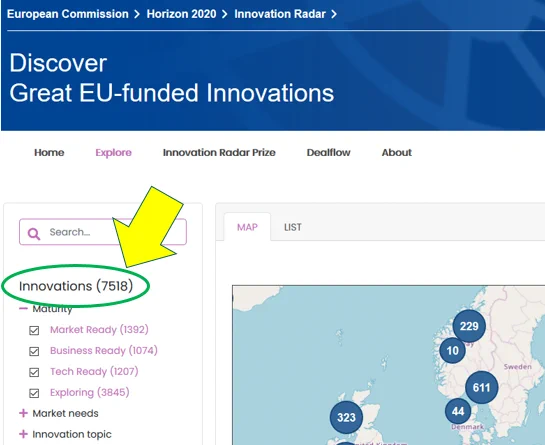Click the Tech Ready (1207) label
This screenshot has height=445, width=545.
click(x=94, y=371)
